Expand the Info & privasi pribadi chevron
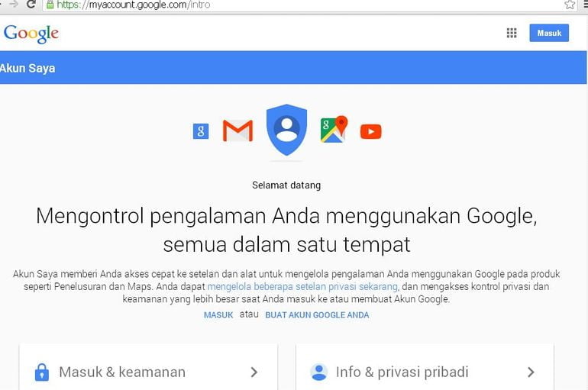The height and width of the screenshot is (390, 588). 531,372
